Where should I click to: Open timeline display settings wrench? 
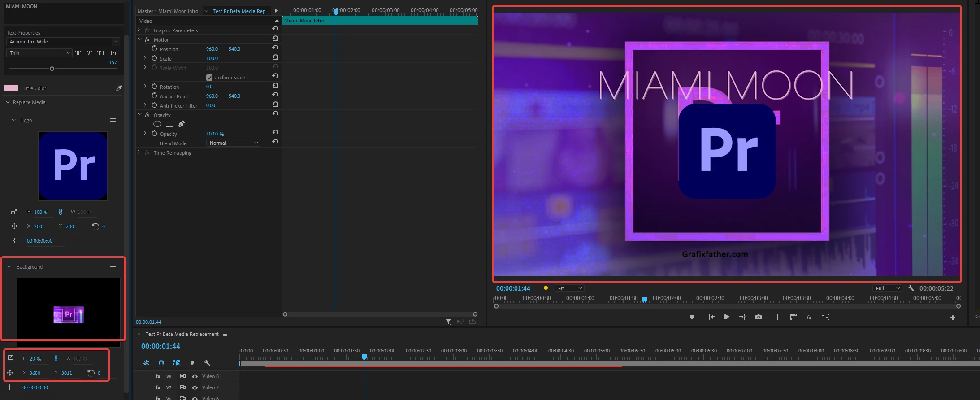207,363
